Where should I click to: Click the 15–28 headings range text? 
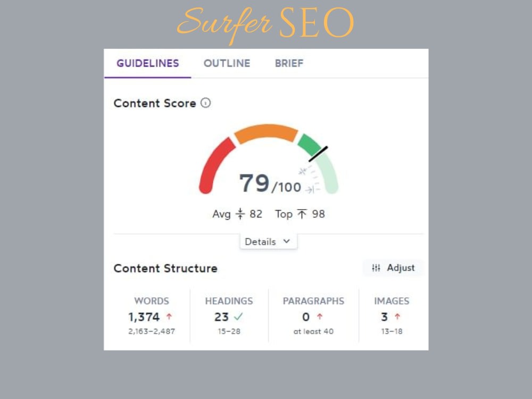coord(229,331)
